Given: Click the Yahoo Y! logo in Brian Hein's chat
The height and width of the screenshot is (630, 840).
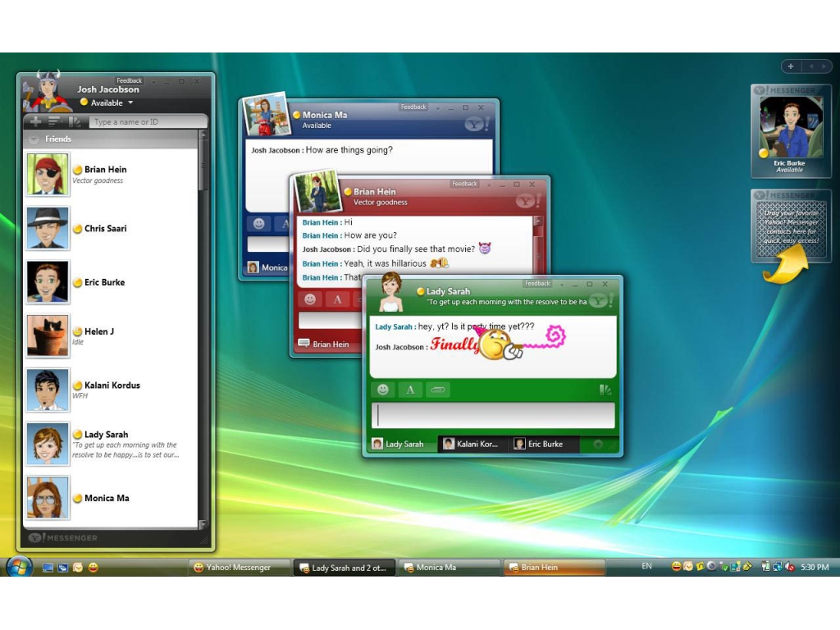Looking at the screenshot, I should pos(527,202).
